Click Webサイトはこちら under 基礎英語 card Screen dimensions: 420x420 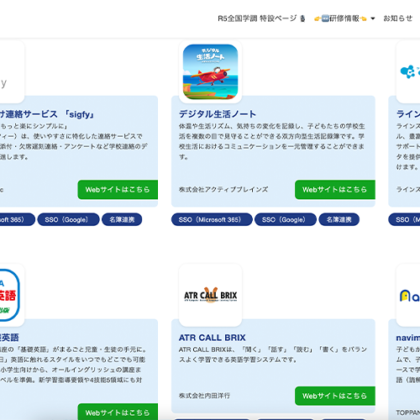[x=118, y=412]
